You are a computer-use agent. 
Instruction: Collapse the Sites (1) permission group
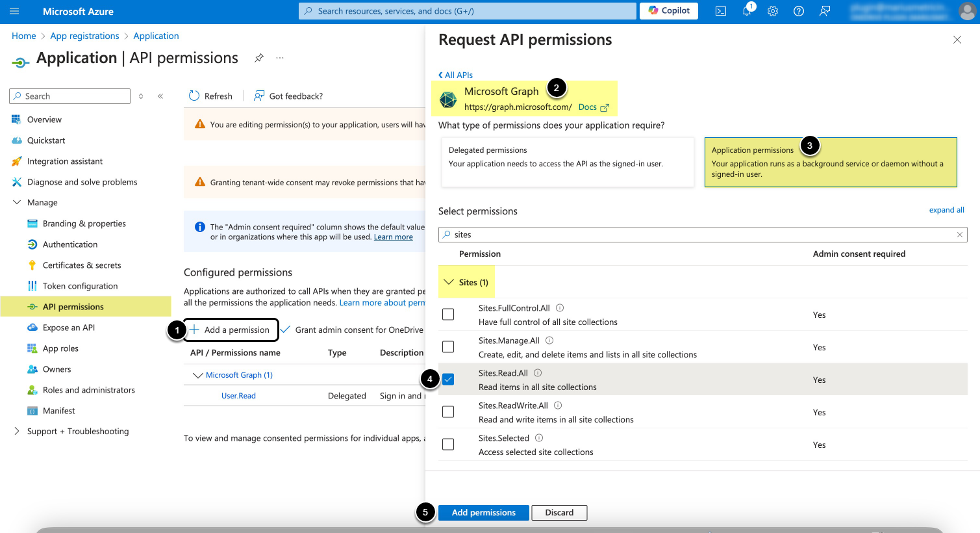[x=449, y=282]
